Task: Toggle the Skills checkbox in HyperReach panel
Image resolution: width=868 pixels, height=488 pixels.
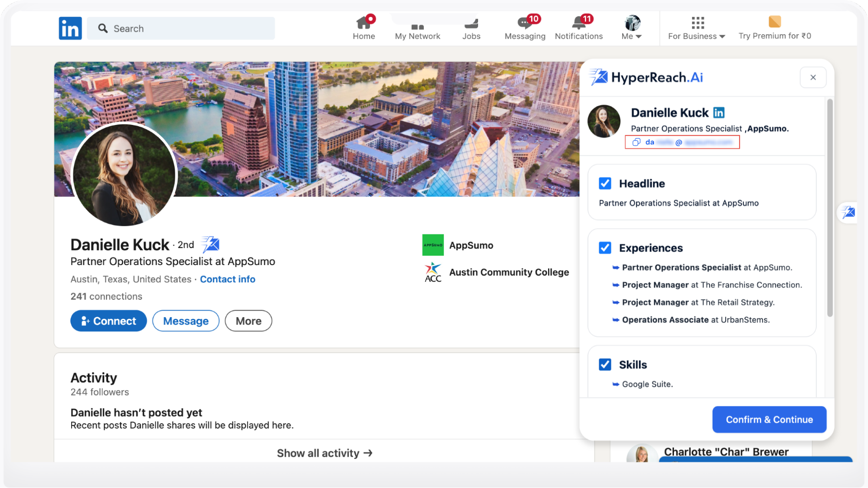Action: point(605,364)
